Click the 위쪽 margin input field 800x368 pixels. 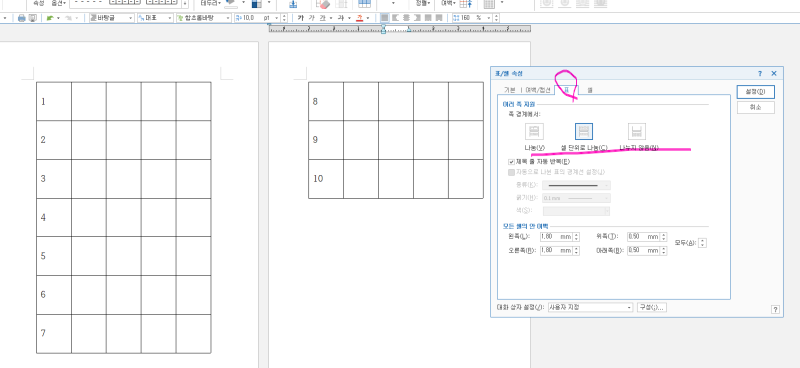pos(644,237)
